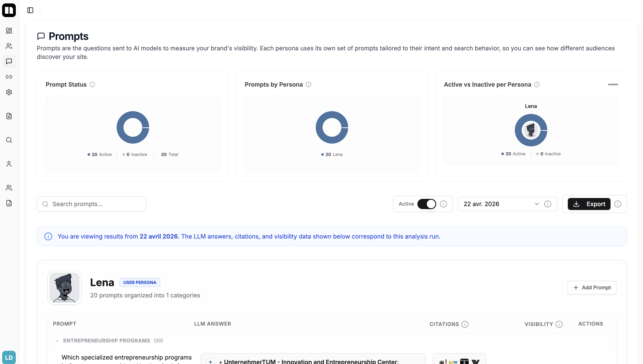Image resolution: width=643 pixels, height=364 pixels.
Task: Collapse the Entrepreneurship Programs category
Action: [x=57, y=341]
